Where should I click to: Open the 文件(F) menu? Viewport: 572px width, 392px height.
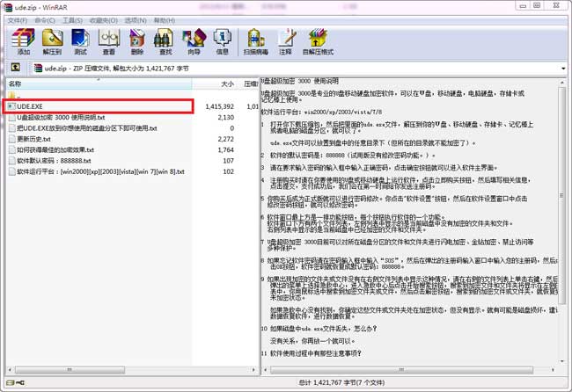tap(19, 19)
